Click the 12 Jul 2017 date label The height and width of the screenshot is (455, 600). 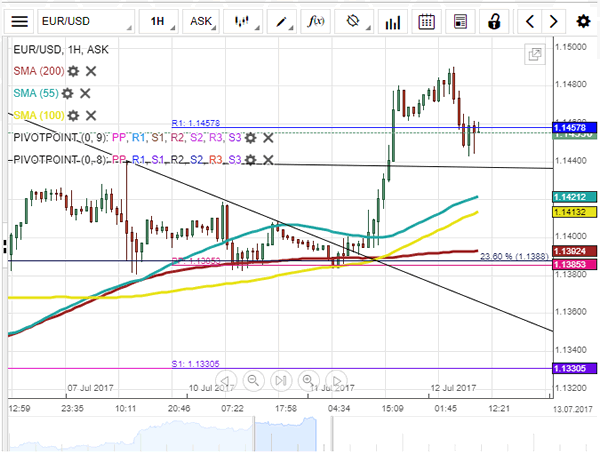pyautogui.click(x=453, y=388)
